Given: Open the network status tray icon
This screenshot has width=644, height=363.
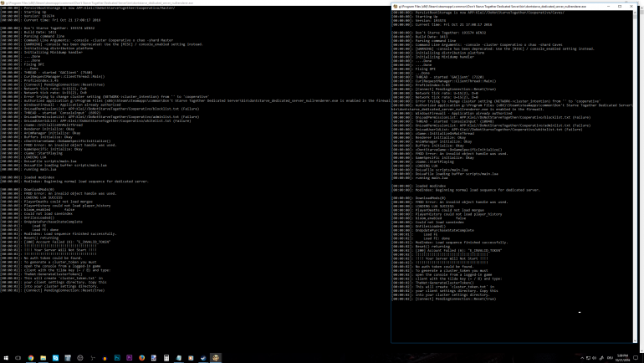Looking at the screenshot, I should [588, 358].
